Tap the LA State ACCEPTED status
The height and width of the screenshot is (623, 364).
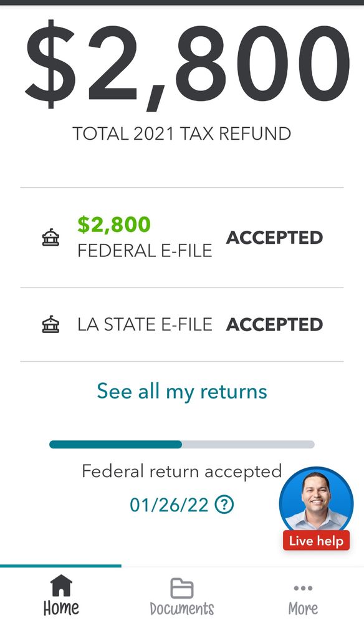tap(274, 325)
